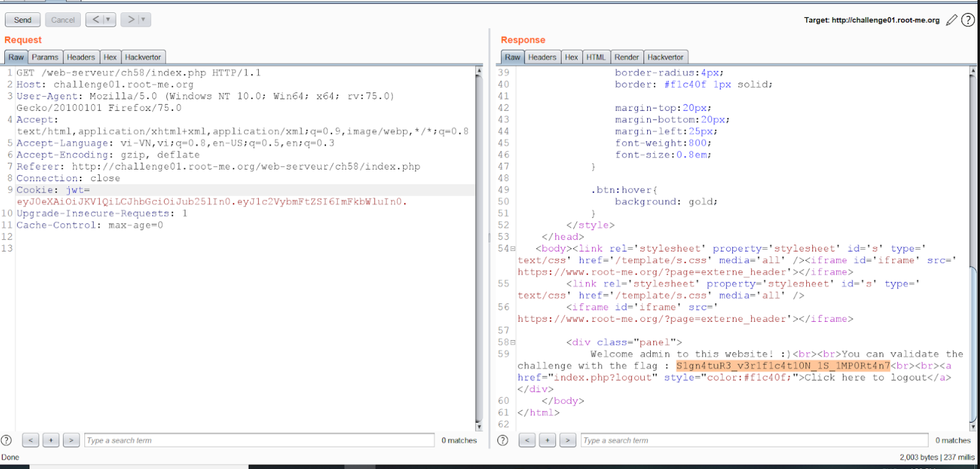Click the Cancel button
This screenshot has height=469, width=980.
click(63, 20)
